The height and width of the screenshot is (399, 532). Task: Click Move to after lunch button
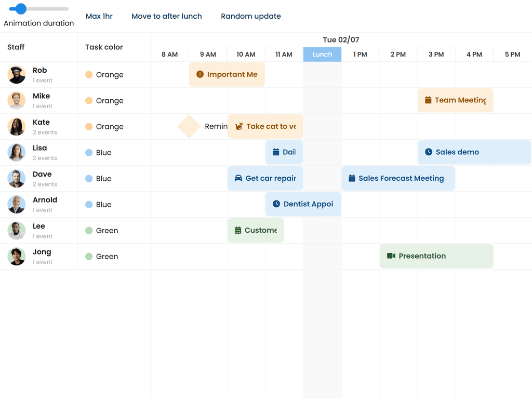[167, 16]
